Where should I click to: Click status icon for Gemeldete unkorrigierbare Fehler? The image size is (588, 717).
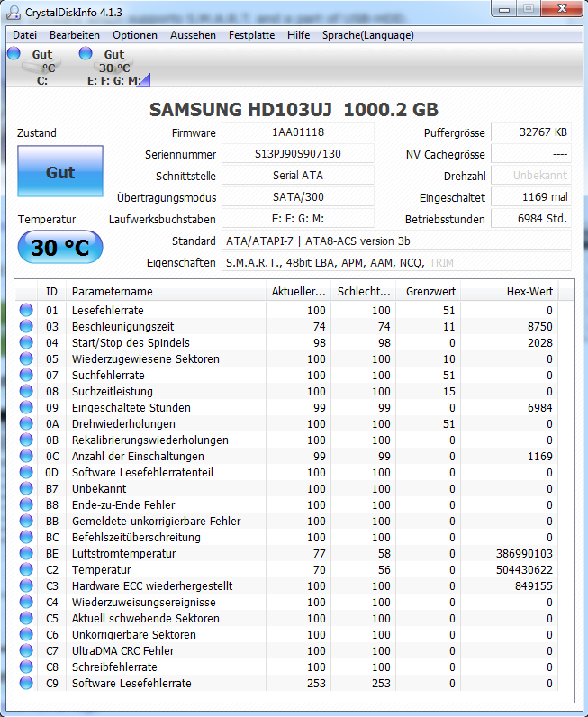26,521
